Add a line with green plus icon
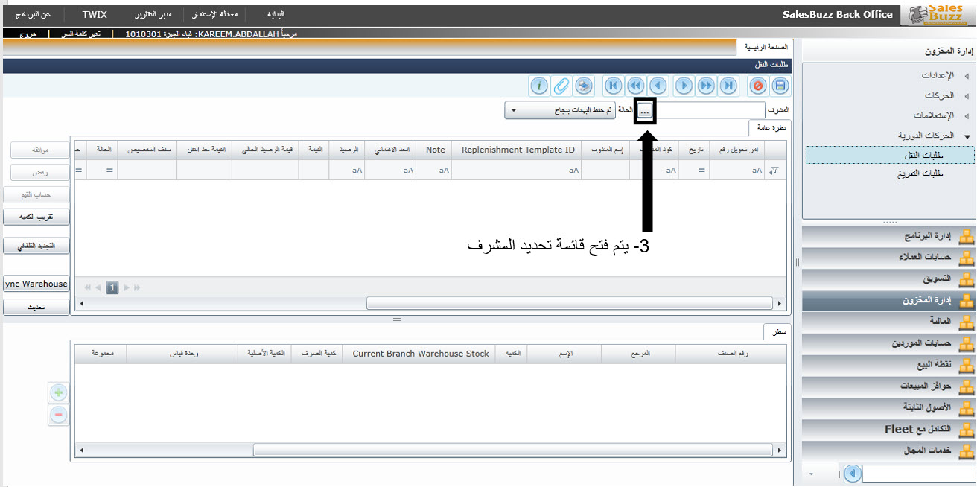 pos(59,392)
